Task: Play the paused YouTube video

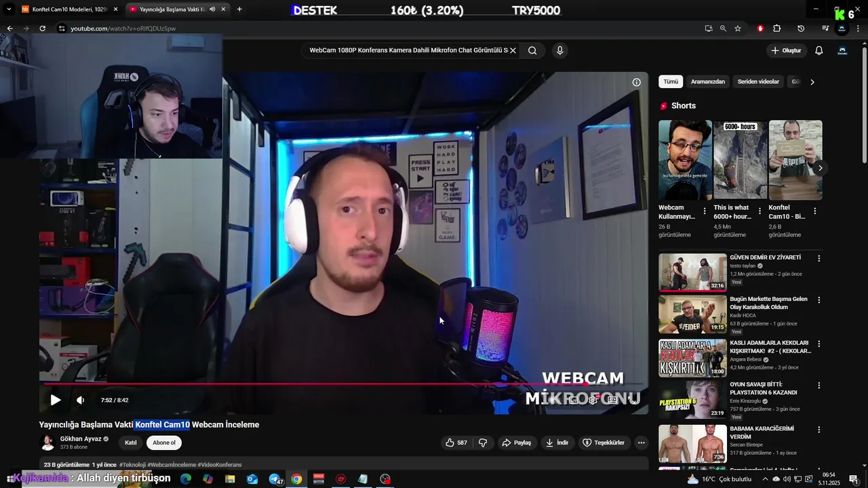Action: click(x=56, y=400)
